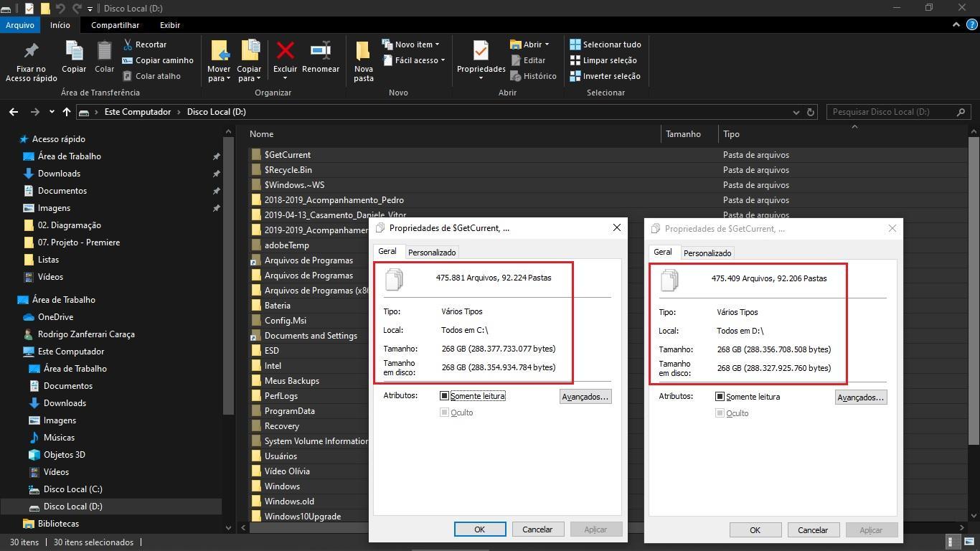The width and height of the screenshot is (980, 551).
Task: Click the undo icon in the title bar
Action: pyautogui.click(x=60, y=9)
